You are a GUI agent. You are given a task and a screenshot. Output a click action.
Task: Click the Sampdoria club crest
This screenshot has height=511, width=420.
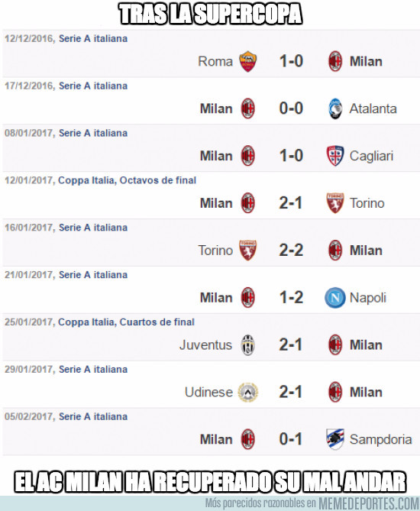point(335,439)
